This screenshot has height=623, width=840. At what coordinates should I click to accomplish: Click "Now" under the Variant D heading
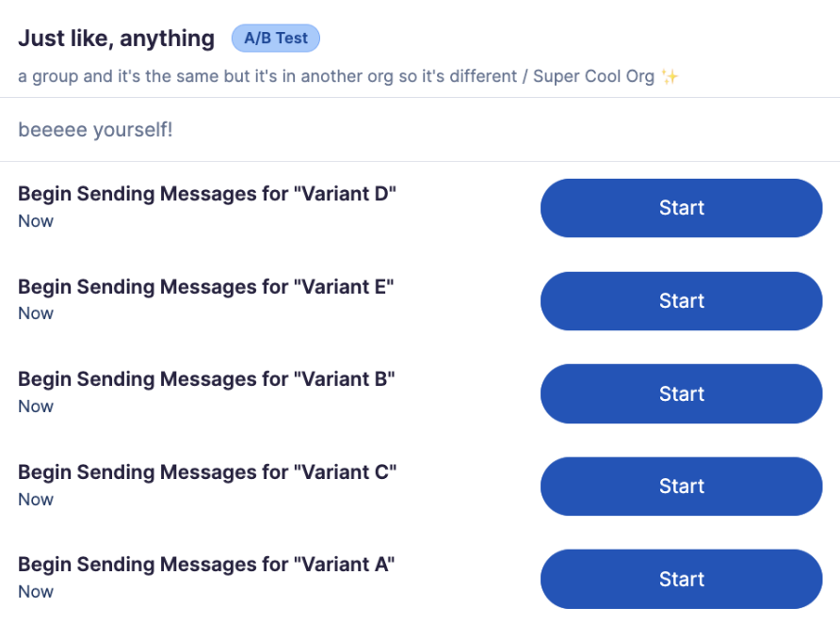point(36,221)
